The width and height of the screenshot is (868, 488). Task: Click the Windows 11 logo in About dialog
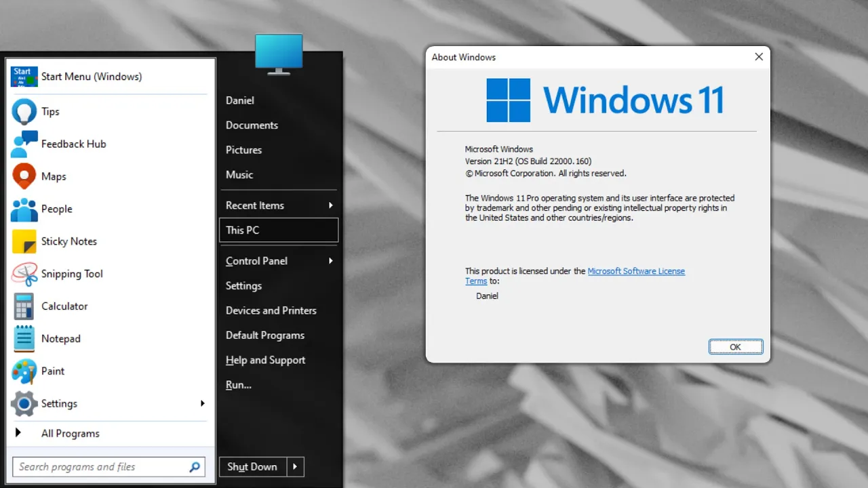(x=605, y=100)
